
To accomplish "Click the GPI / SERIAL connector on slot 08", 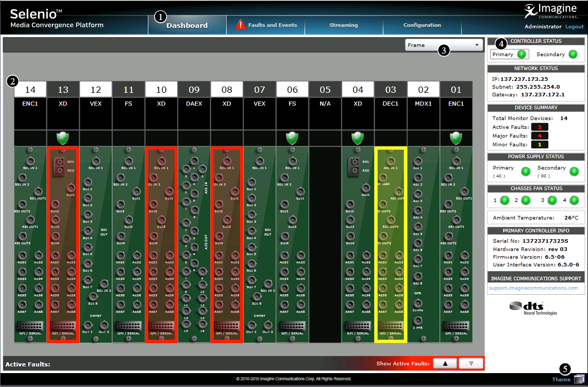I will 227,326.
